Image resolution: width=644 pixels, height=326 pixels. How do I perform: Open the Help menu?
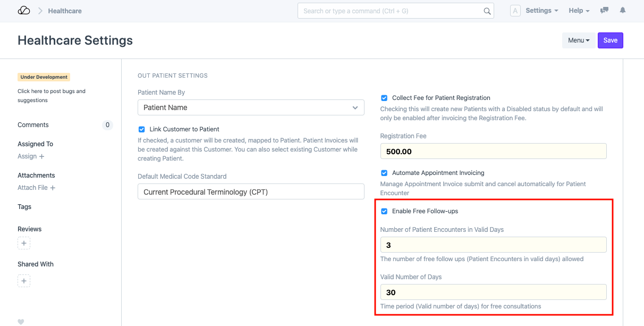tap(579, 11)
